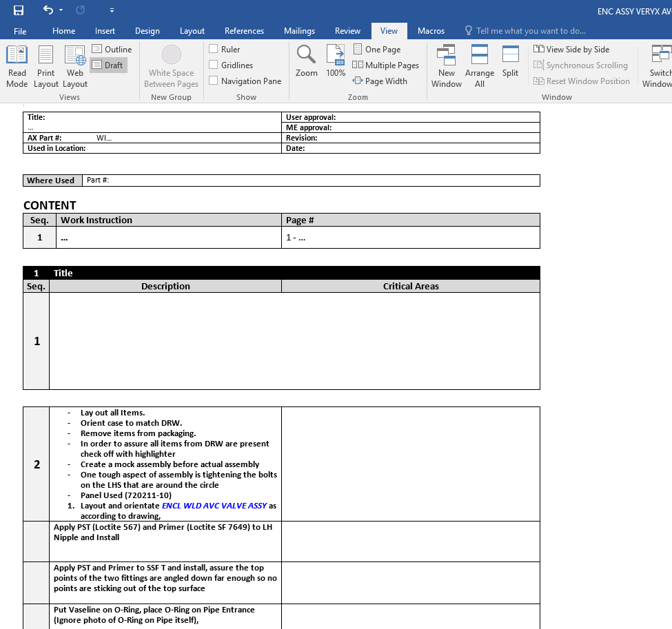Click the CONTENT heading
The width and height of the screenshot is (672, 629).
tap(50, 205)
